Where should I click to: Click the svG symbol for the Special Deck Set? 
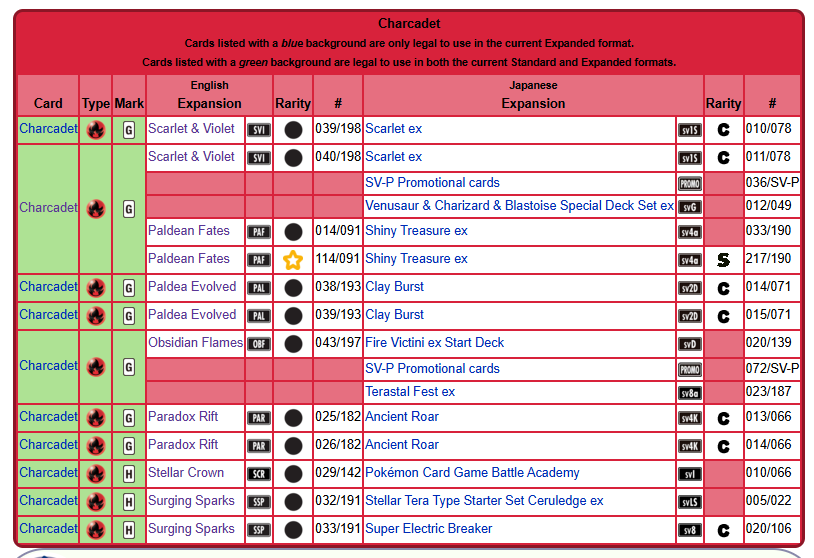click(x=689, y=207)
